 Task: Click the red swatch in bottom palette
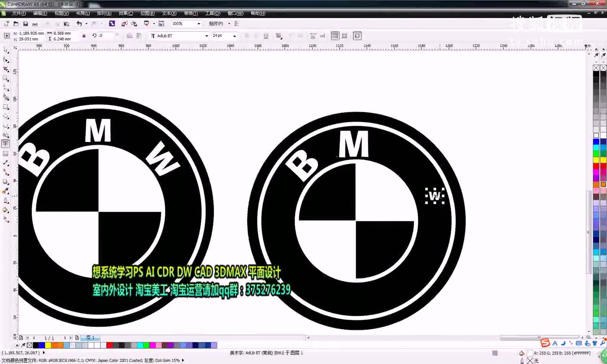[x=109, y=345]
